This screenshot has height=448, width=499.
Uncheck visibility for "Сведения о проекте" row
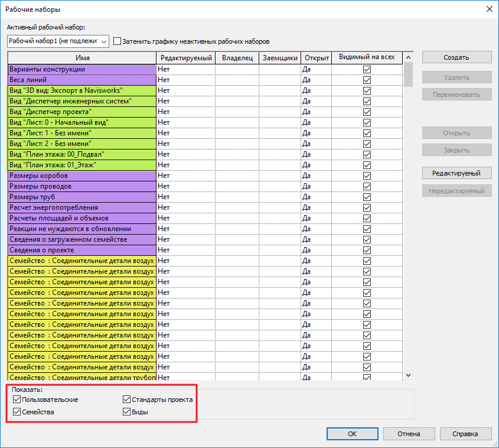coord(367,250)
